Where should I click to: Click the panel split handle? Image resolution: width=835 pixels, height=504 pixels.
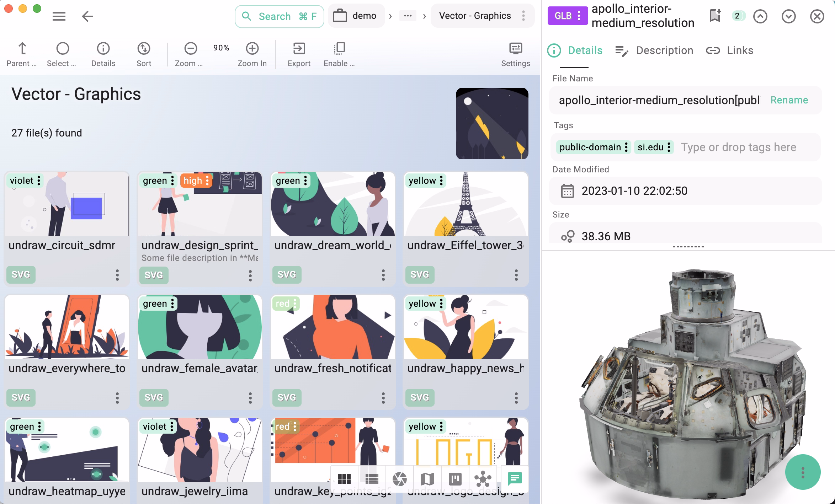688,247
